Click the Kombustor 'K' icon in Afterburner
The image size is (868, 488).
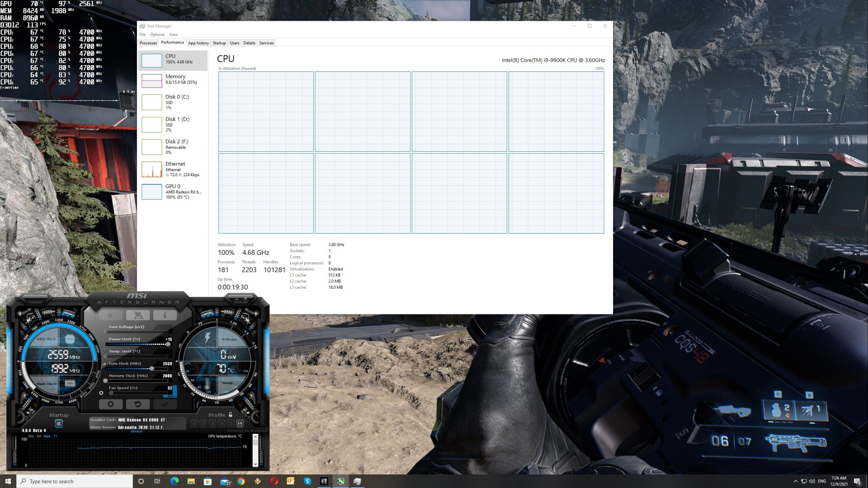click(111, 314)
